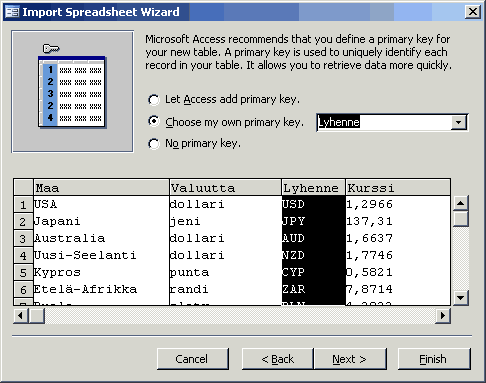Click Finish to complete the import
This screenshot has width=486, height=383.
(x=434, y=359)
